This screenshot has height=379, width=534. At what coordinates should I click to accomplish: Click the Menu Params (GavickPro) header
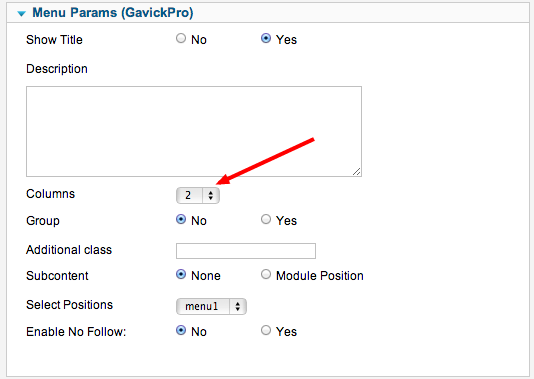click(x=113, y=13)
